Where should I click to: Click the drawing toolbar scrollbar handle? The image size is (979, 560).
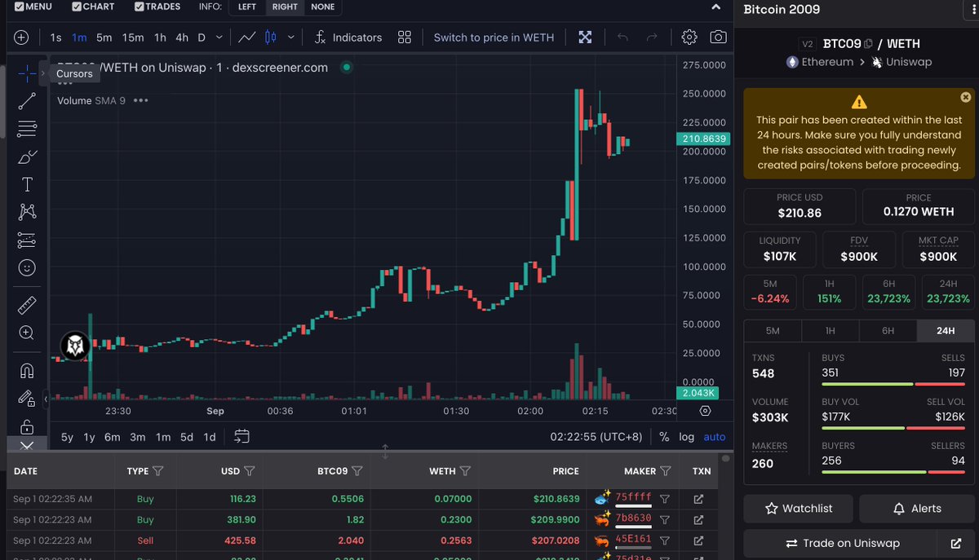coord(3,101)
